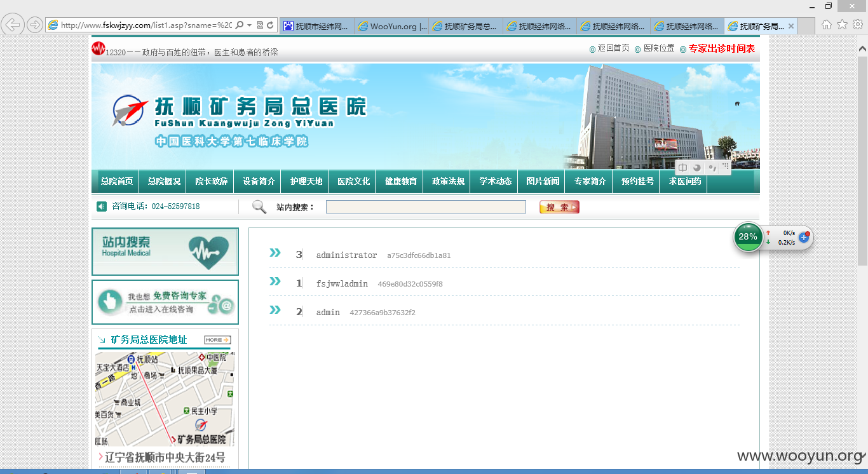The image size is (868, 474).
Task: Close the active 抚顺矿务局 tab
Action: 791,26
